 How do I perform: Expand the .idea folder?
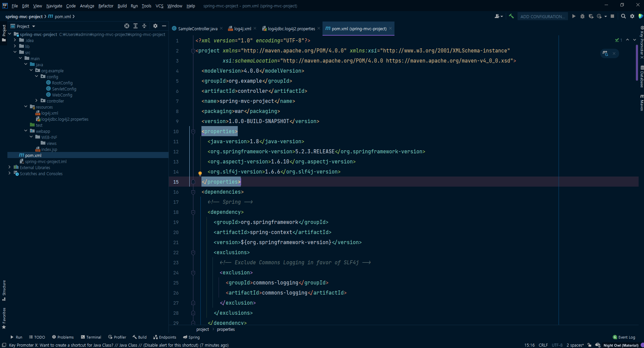click(x=15, y=40)
